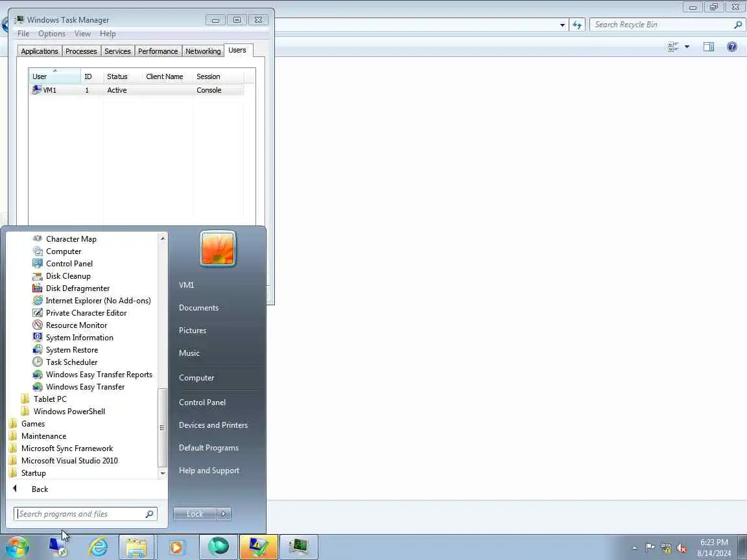Open the Help icon in the Recycle Bin window
This screenshot has width=747, height=560.
pos(732,46)
